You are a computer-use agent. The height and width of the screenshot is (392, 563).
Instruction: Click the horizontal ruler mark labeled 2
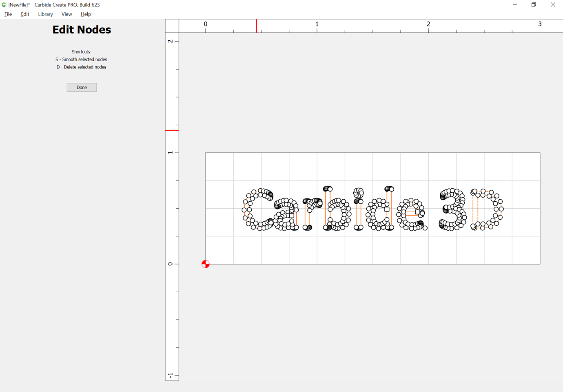click(x=428, y=24)
